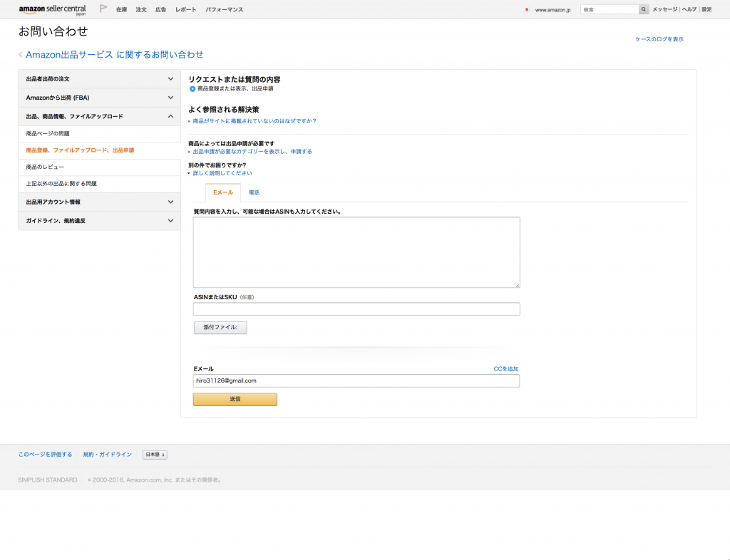Open the 広告 menu
Screen dimensions: 730x560
point(160,10)
